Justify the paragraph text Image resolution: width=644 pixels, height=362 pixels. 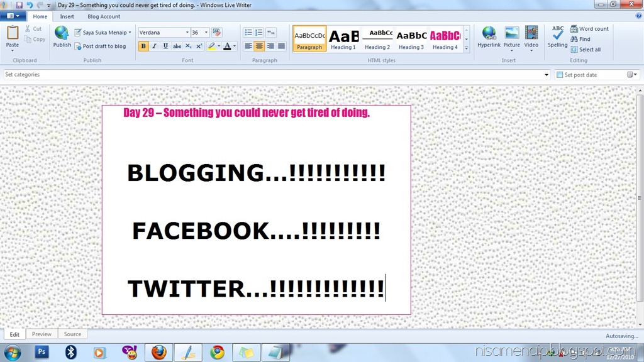(281, 47)
